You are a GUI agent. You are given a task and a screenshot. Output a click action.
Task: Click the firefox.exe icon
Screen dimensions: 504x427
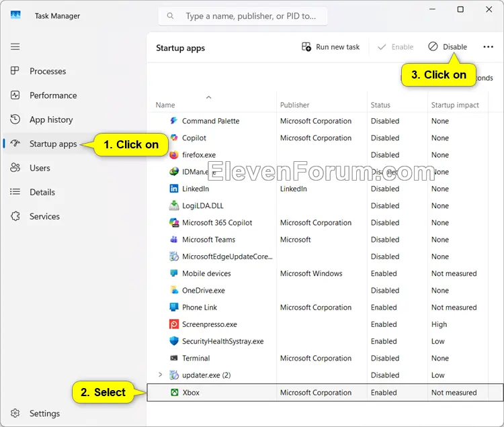(174, 154)
